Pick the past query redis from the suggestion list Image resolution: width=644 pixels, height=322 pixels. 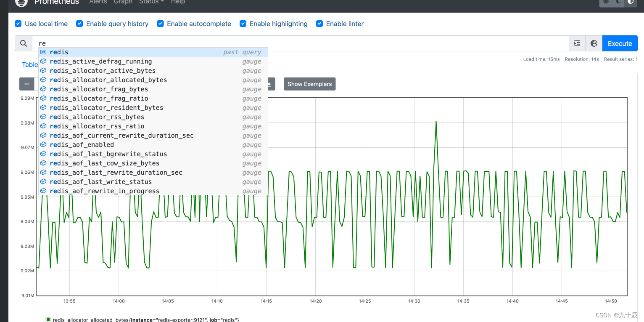point(59,52)
